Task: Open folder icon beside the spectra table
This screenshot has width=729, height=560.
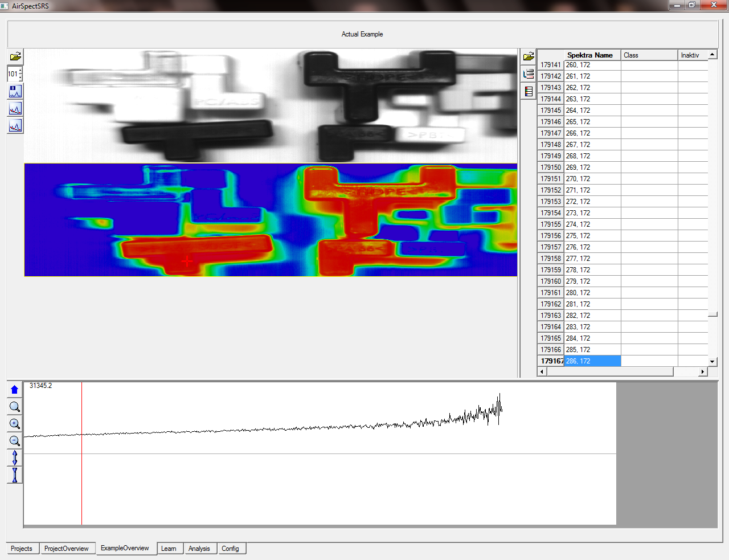Action: [x=529, y=56]
